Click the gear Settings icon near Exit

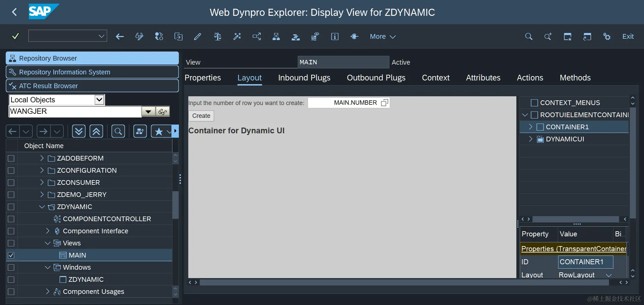pos(607,36)
